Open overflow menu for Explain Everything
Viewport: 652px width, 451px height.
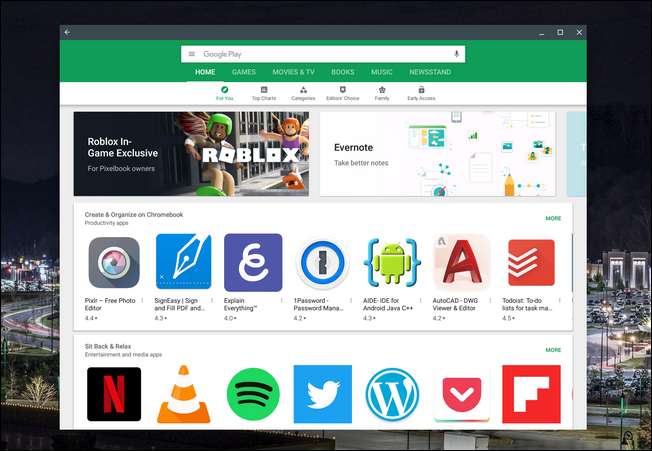coord(282,300)
